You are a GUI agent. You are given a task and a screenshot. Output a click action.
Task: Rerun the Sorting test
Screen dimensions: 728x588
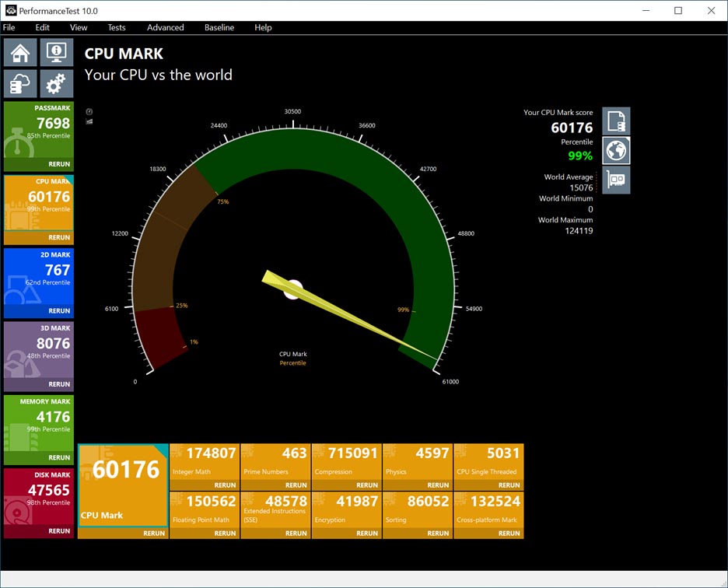438,534
